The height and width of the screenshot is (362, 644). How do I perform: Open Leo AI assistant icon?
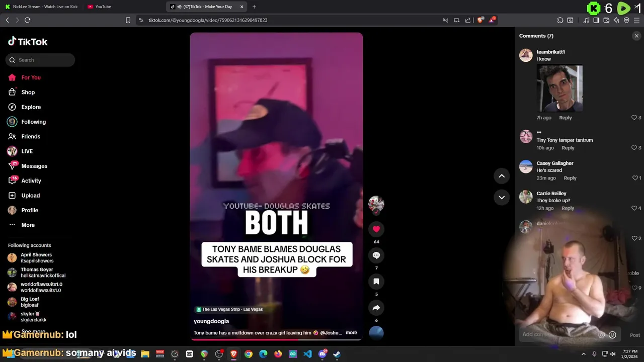(x=616, y=20)
